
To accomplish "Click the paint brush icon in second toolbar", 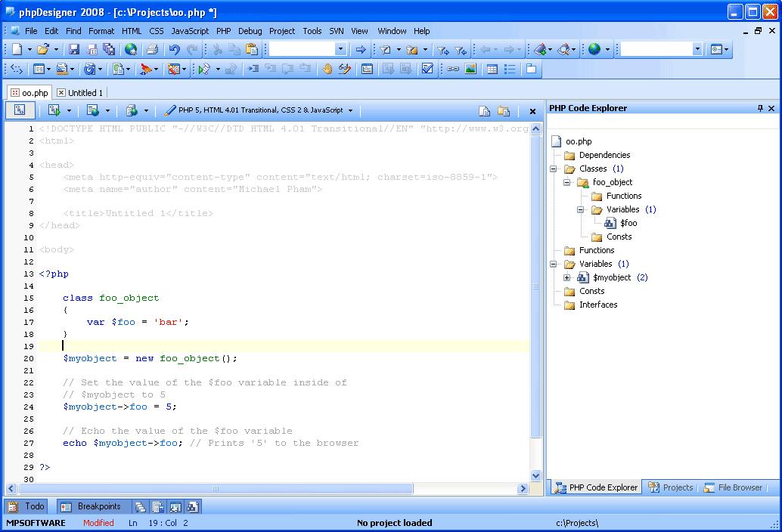I will 146,69.
